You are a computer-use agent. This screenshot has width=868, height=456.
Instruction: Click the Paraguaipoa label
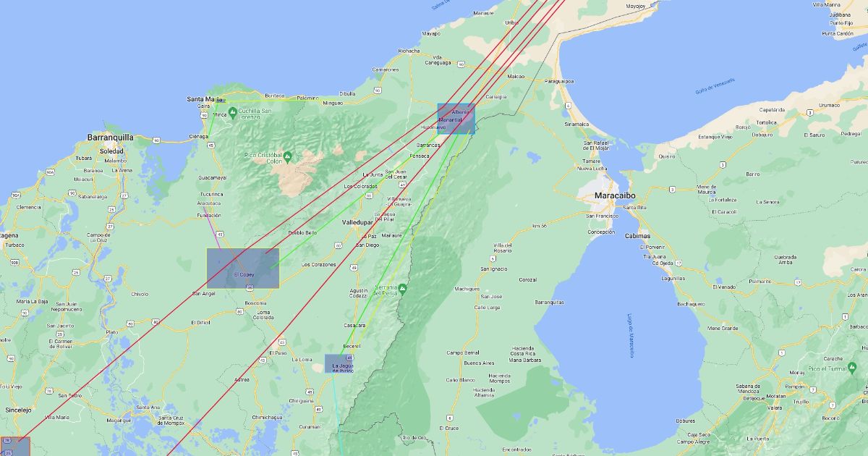[558, 81]
